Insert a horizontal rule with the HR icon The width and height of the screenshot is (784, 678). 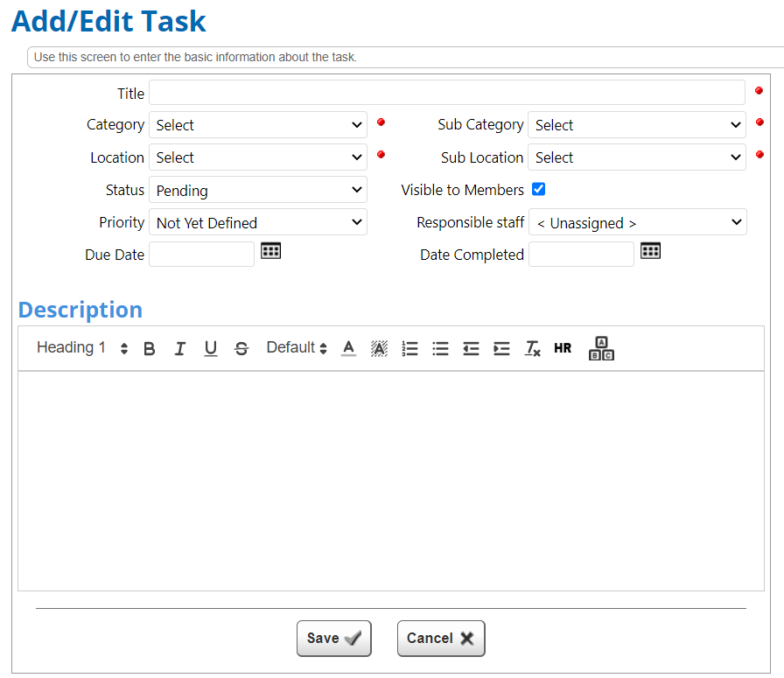[563, 347]
